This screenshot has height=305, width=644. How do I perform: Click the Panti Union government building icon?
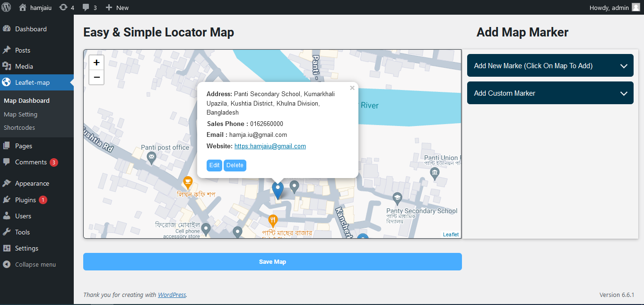tap(435, 174)
